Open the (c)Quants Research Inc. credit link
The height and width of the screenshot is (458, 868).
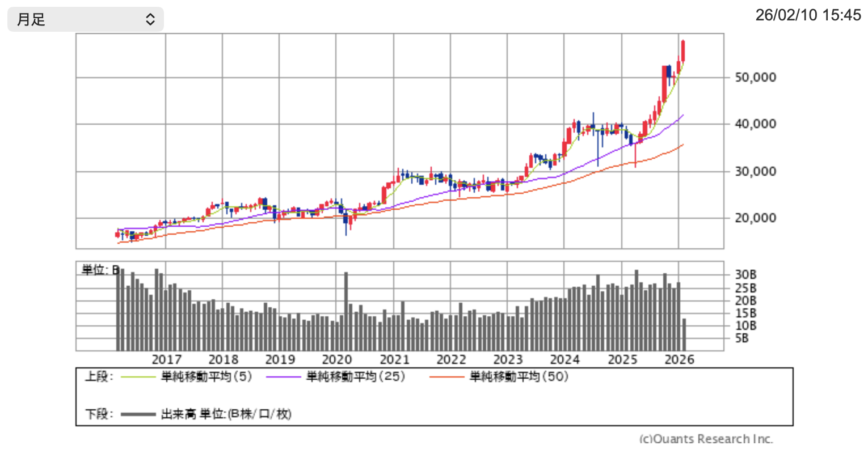[x=706, y=439]
